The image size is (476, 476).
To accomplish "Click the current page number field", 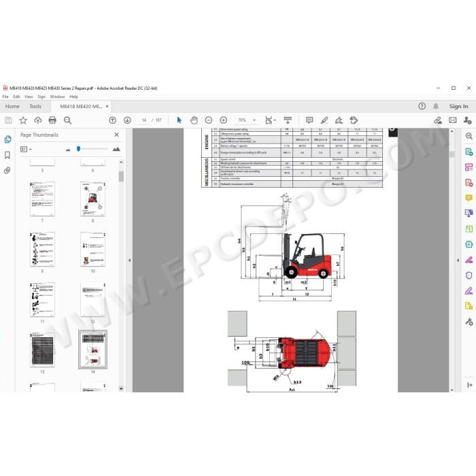I will [144, 120].
